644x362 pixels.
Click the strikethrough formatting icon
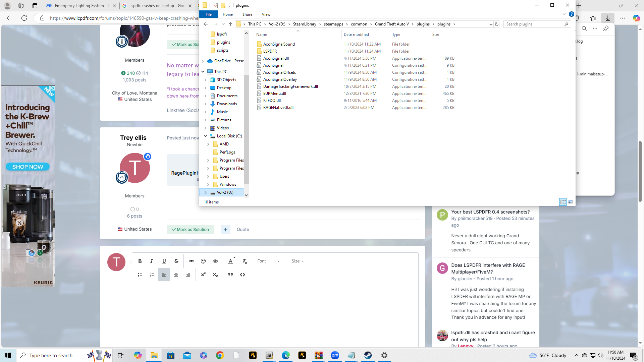176,261
